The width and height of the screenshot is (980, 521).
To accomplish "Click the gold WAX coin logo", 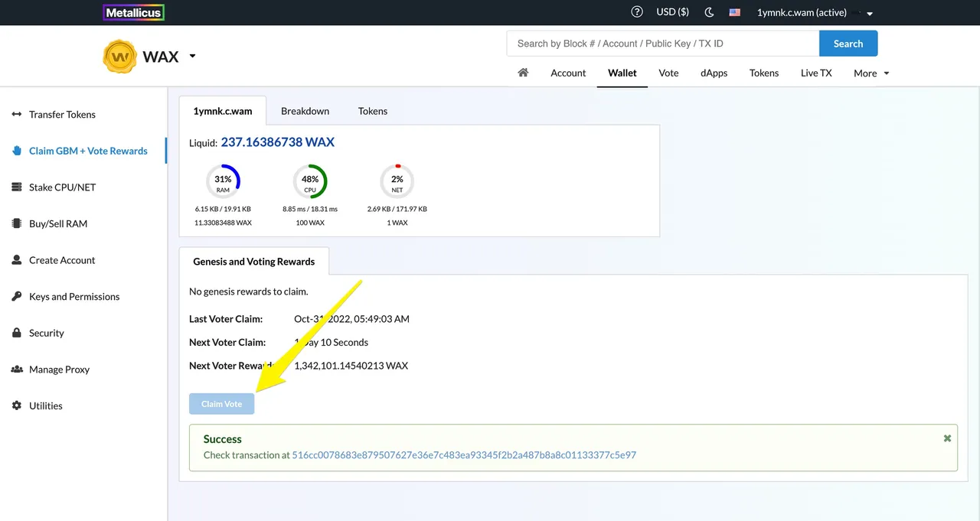I will pyautogui.click(x=120, y=57).
